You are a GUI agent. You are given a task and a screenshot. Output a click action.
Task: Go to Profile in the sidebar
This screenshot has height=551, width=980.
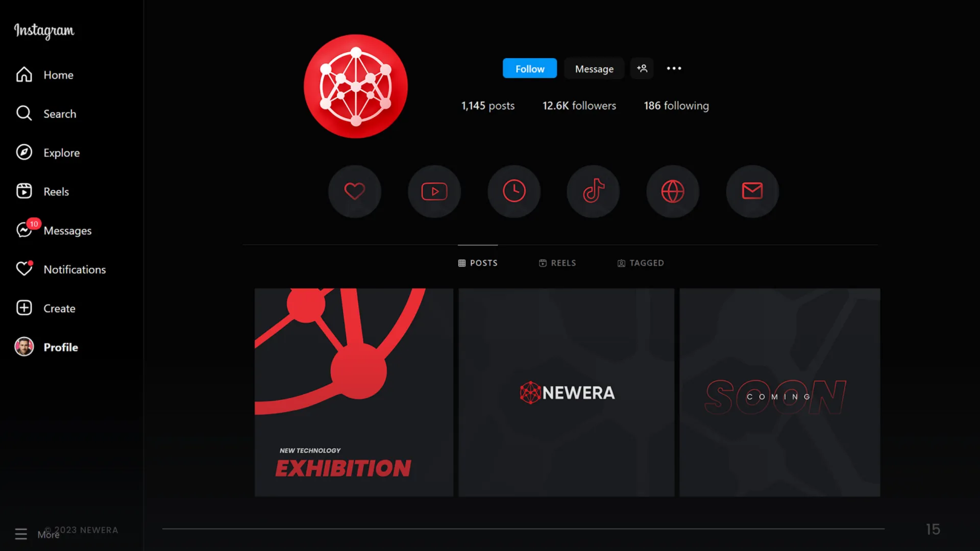pyautogui.click(x=61, y=347)
